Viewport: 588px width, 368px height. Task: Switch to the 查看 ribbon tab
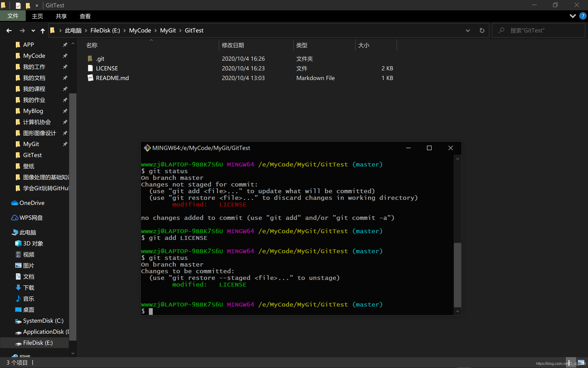pyautogui.click(x=85, y=16)
